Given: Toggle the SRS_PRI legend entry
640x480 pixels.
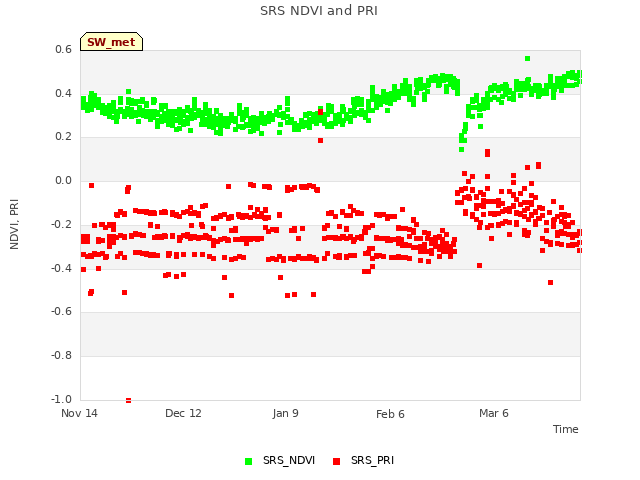Looking at the screenshot, I should tap(364, 460).
